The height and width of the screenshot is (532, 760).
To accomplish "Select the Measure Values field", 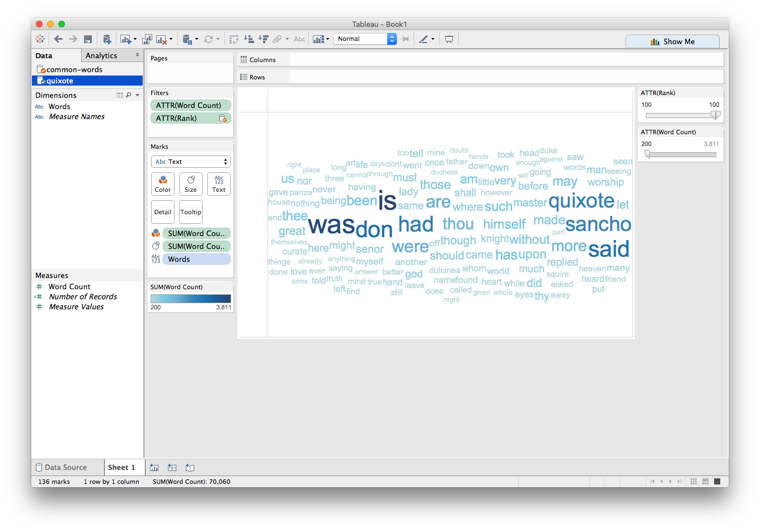I will pyautogui.click(x=76, y=307).
